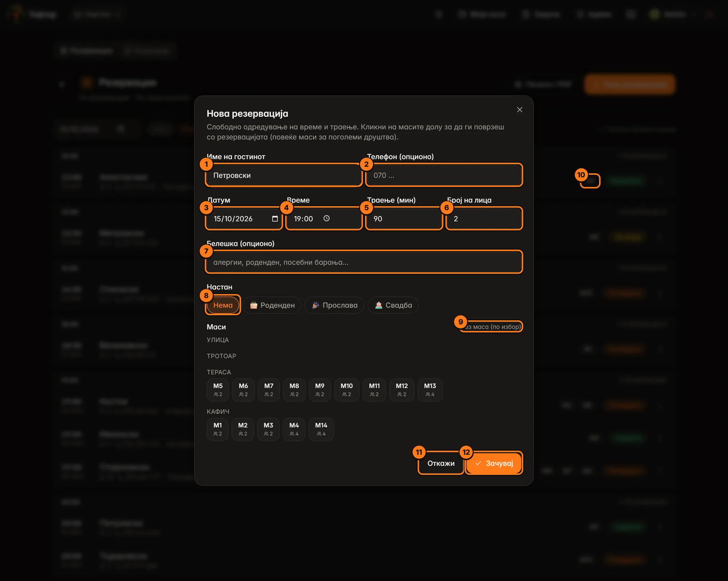Select table M3 in the Кафич section

click(x=268, y=429)
